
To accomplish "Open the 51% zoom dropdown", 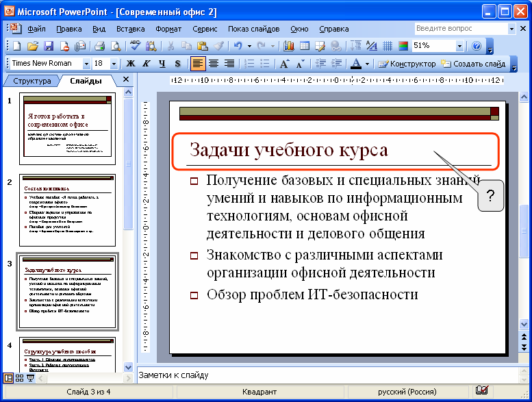I will [459, 46].
